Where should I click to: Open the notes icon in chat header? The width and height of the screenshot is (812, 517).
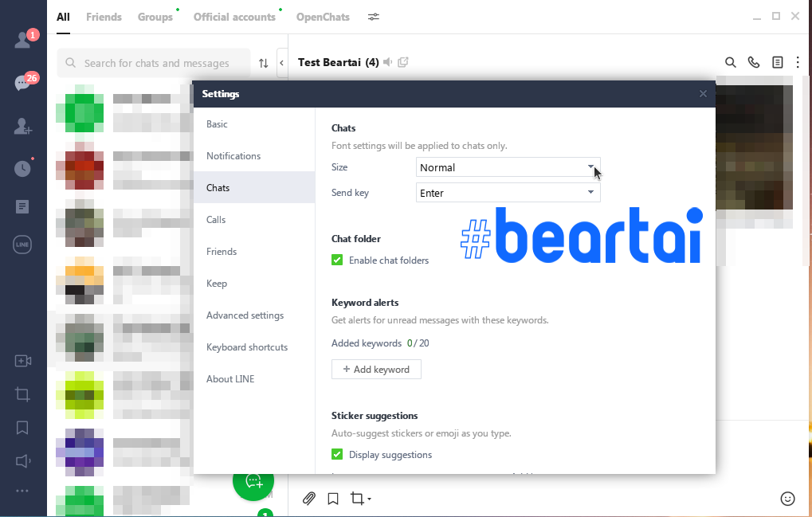pos(777,62)
